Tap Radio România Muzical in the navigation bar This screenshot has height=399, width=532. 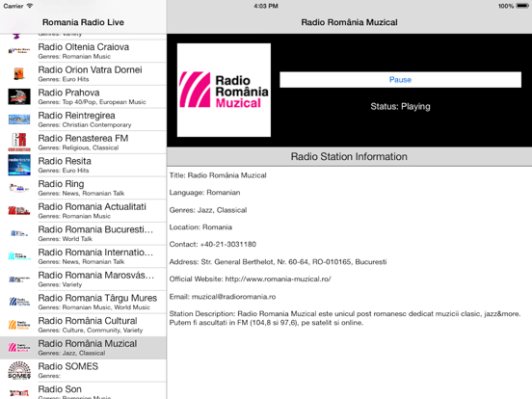tap(350, 22)
